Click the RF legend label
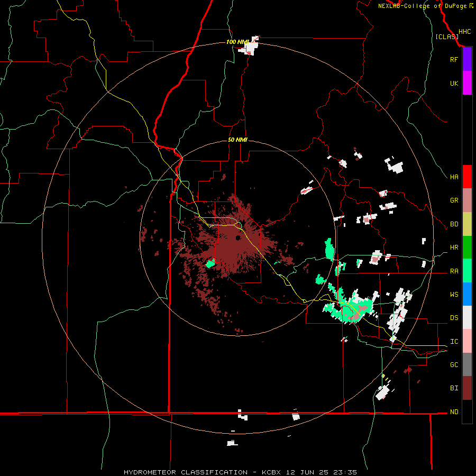Image resolution: width=476 pixels, height=476 pixels. click(454, 59)
